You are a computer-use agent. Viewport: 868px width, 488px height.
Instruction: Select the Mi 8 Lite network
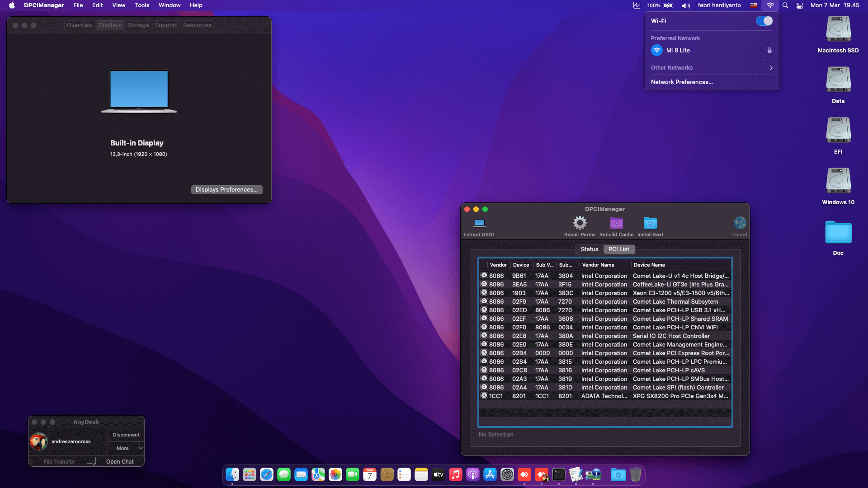pyautogui.click(x=712, y=51)
